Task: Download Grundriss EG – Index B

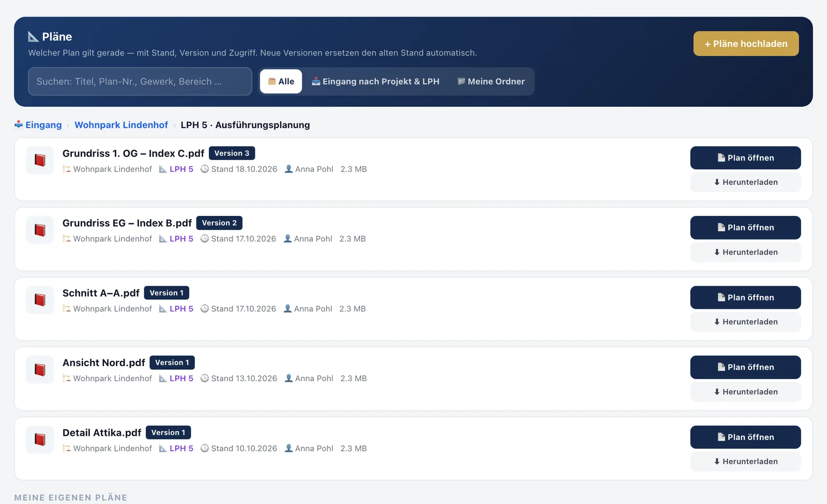Action: point(745,252)
